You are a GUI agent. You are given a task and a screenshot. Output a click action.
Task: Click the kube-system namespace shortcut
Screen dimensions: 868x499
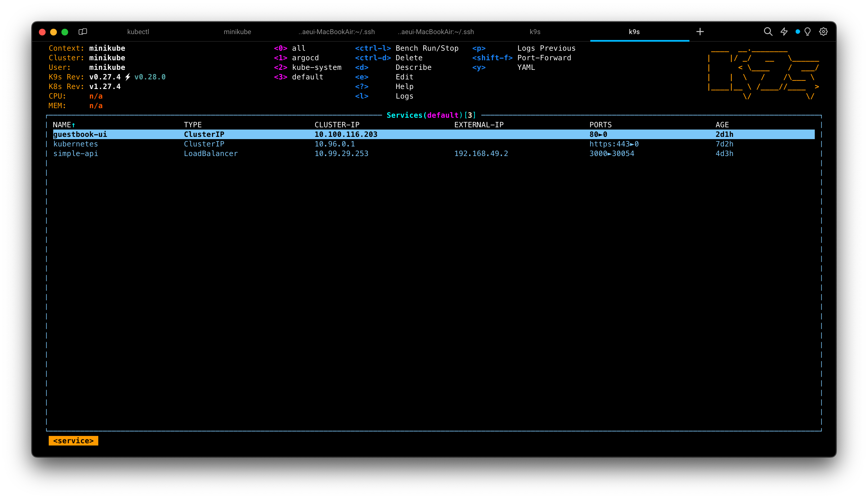316,68
